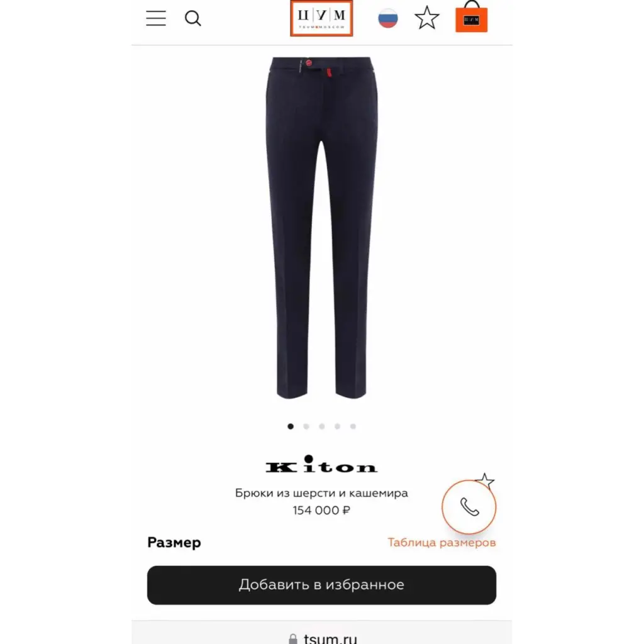View the trousers product photo

tap(321, 228)
